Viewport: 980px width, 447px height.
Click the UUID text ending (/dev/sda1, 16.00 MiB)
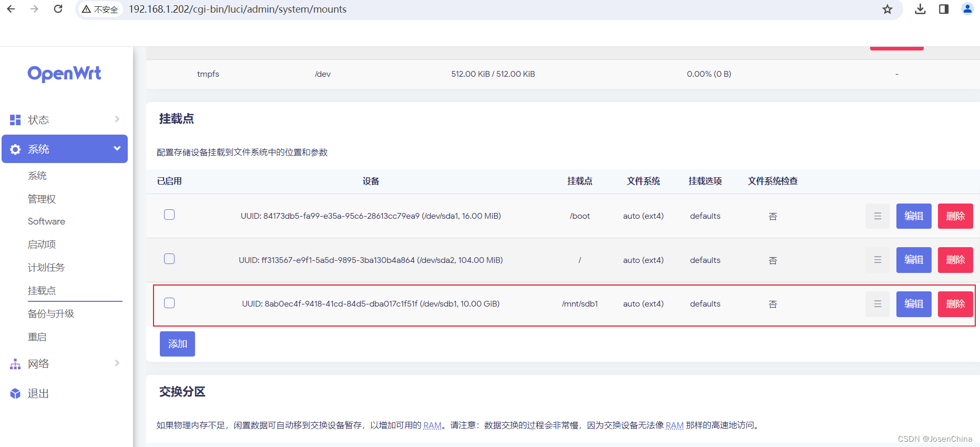(x=371, y=216)
